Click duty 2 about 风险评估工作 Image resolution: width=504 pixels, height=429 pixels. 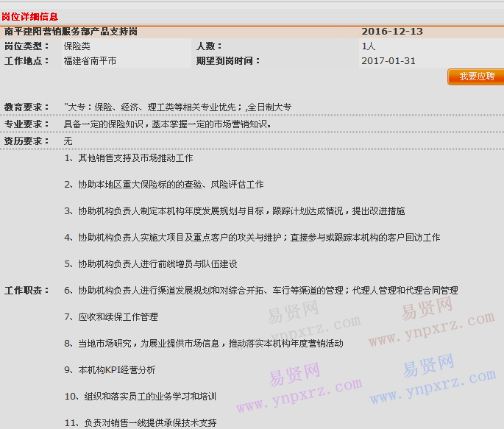pyautogui.click(x=164, y=185)
